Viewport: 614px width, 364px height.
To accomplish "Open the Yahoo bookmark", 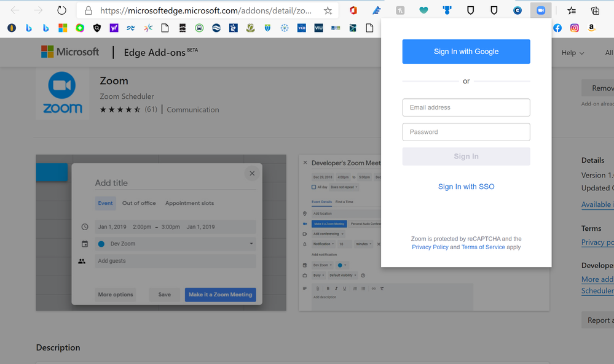I will pyautogui.click(x=114, y=28).
